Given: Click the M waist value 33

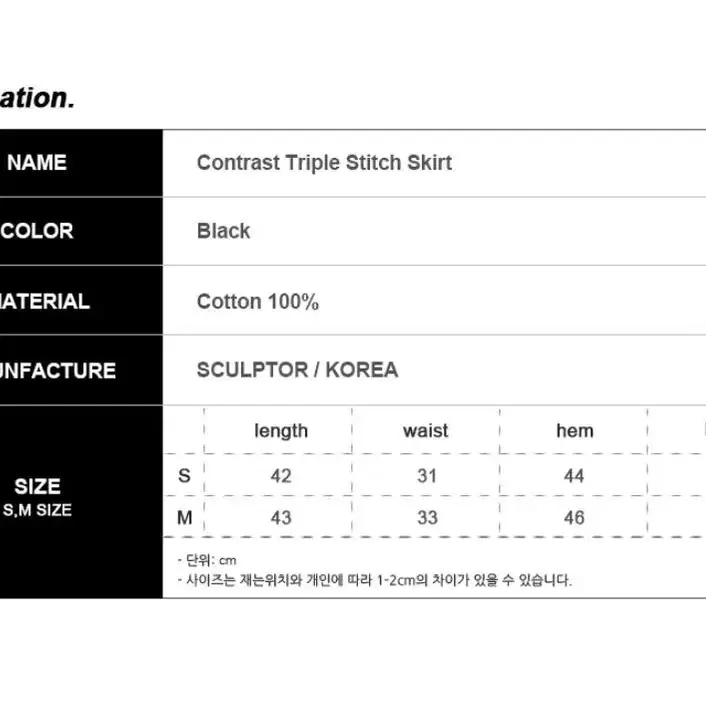Looking at the screenshot, I should (427, 518).
